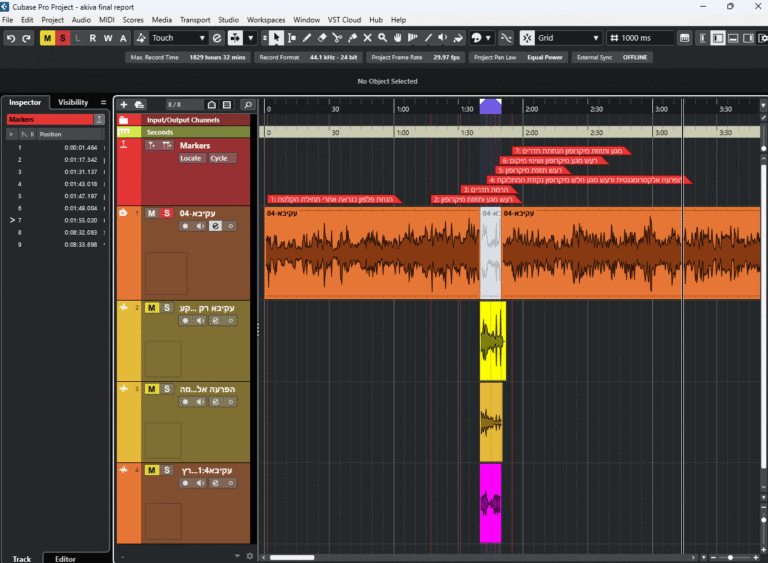Open the Project menu
768x563 pixels.
(x=52, y=20)
